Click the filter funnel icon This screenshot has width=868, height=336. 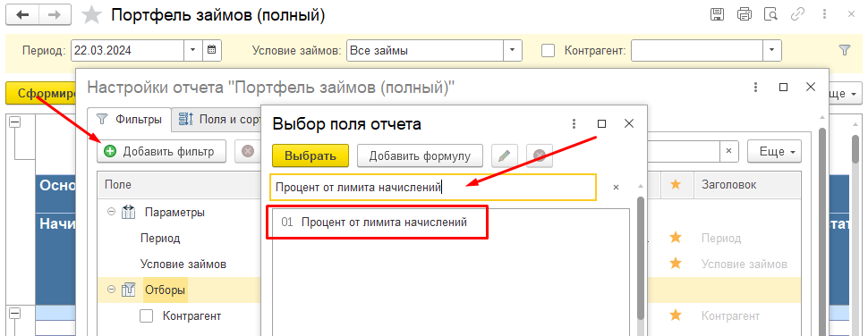(844, 50)
